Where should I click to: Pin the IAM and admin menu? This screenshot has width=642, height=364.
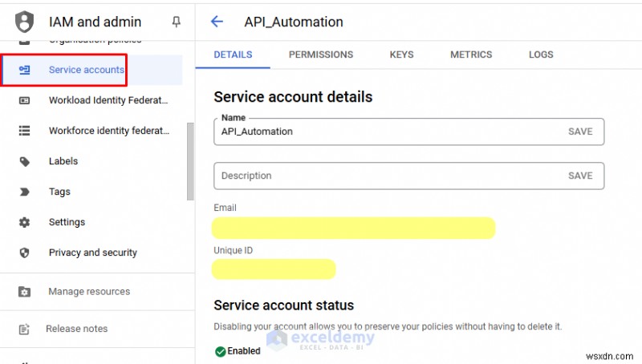coord(176,22)
